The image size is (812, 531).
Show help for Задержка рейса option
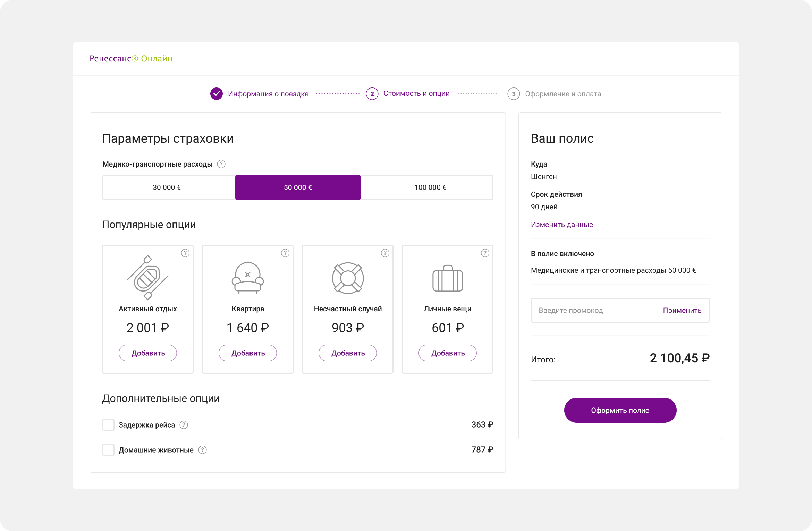(x=184, y=425)
